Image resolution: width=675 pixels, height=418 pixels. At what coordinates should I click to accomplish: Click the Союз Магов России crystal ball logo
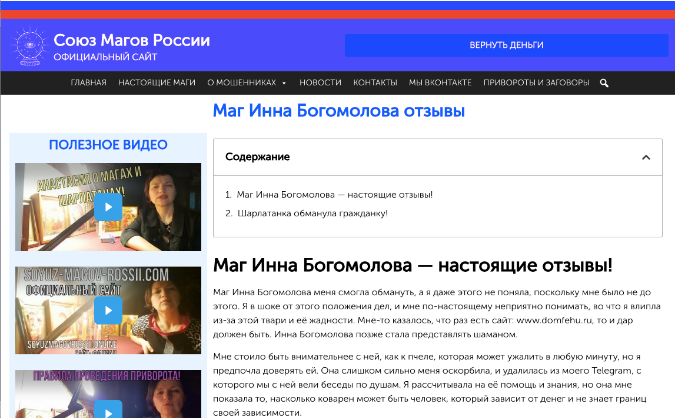29,46
